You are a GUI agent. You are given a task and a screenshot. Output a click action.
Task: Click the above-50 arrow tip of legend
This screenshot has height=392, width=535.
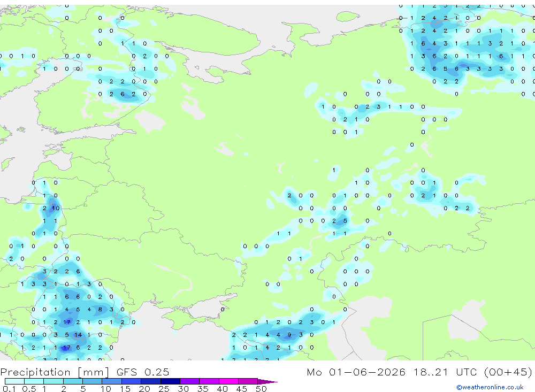(268, 382)
